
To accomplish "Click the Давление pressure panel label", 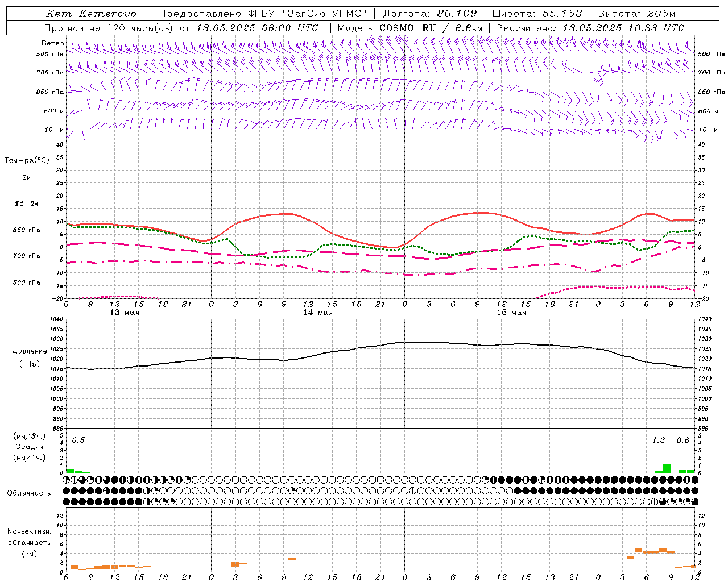I will click(30, 351).
